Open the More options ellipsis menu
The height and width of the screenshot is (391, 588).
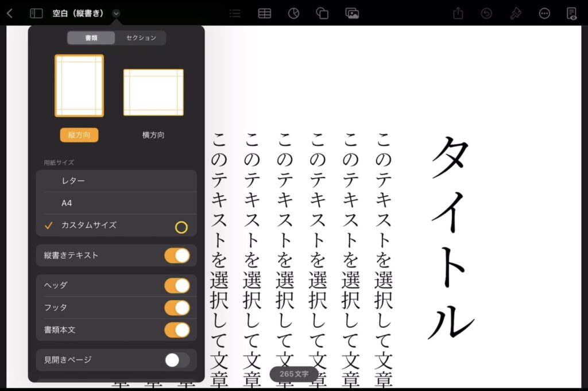[x=544, y=14]
